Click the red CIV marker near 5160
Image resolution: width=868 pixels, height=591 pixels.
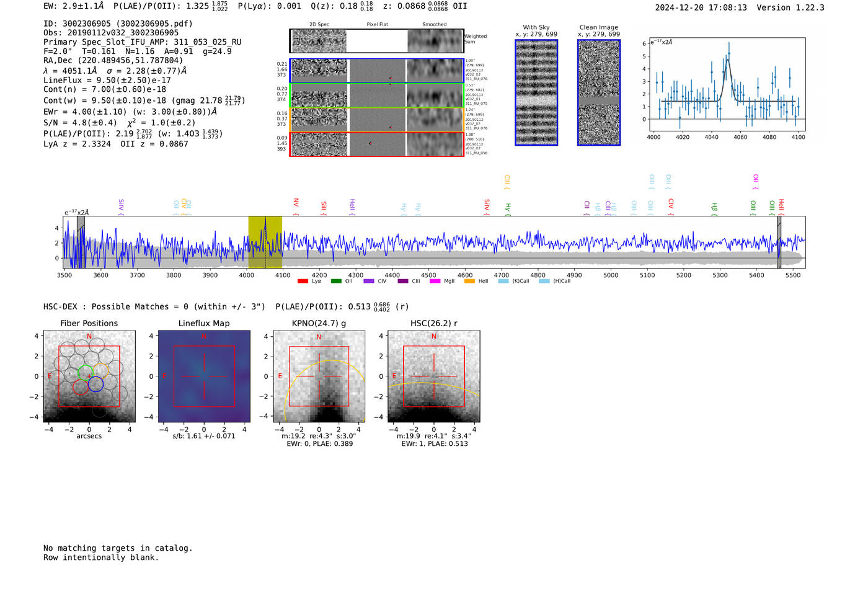(x=671, y=206)
